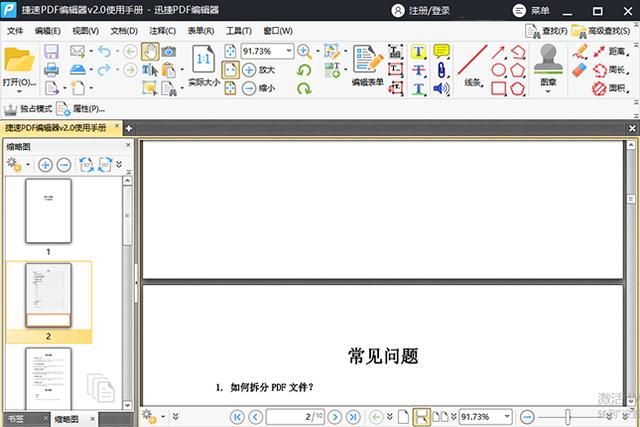The width and height of the screenshot is (640, 427).
Task: Select the magnifier zoom tool
Action: coord(304,51)
